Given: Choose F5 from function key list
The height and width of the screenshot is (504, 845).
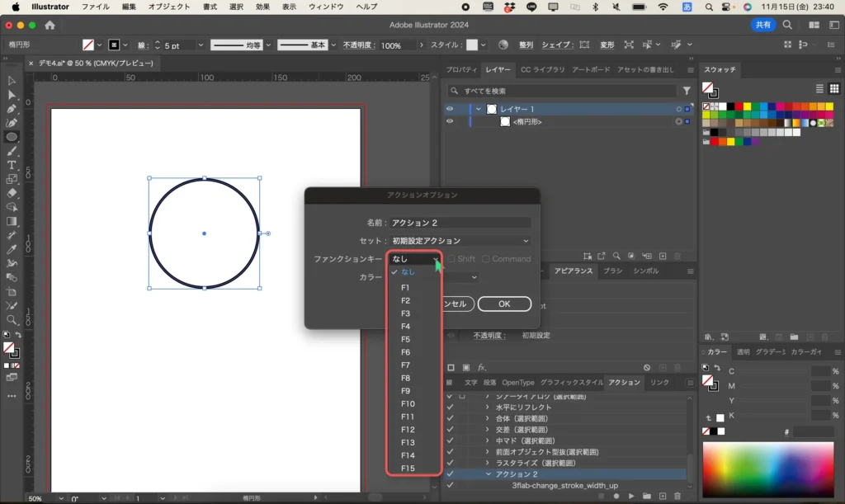Looking at the screenshot, I should pyautogui.click(x=405, y=339).
